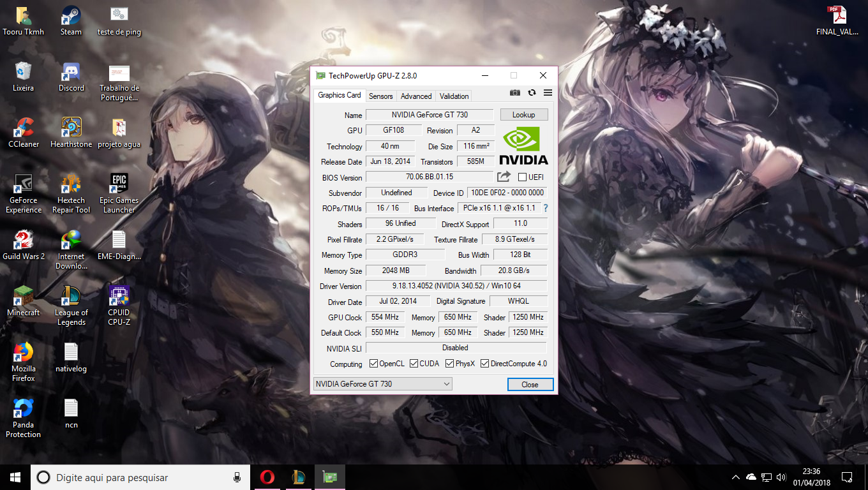This screenshot has width=868, height=490.
Task: Select Internet Download Manager icon
Action: coord(71,250)
